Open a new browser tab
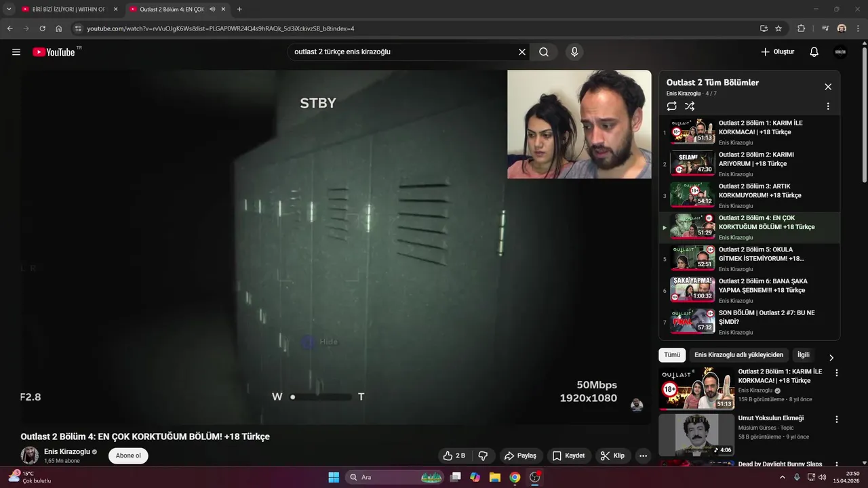Screen dimensions: 868x488 pos(239,9)
